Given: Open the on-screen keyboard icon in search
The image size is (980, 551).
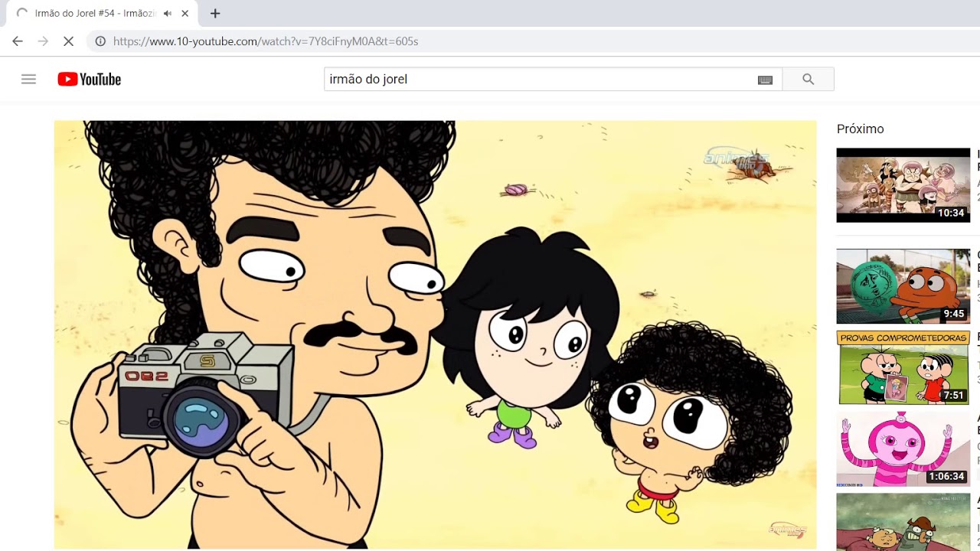Looking at the screenshot, I should (x=765, y=80).
